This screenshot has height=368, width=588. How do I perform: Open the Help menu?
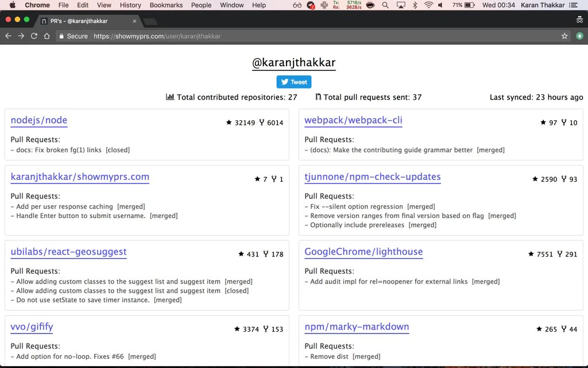click(259, 5)
